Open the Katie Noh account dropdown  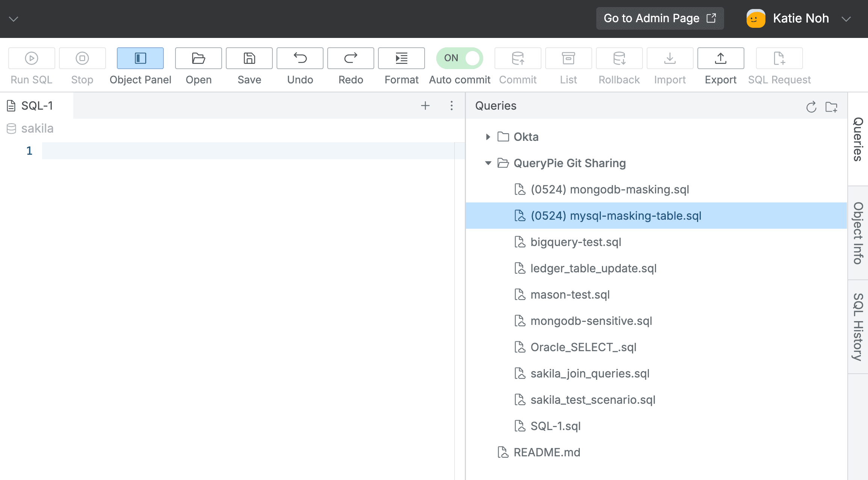(846, 18)
